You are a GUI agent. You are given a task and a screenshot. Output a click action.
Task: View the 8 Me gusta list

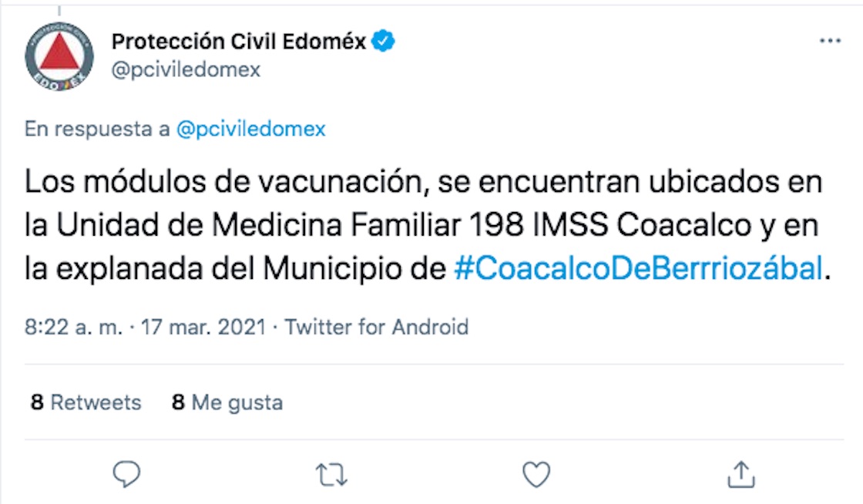coord(227,402)
